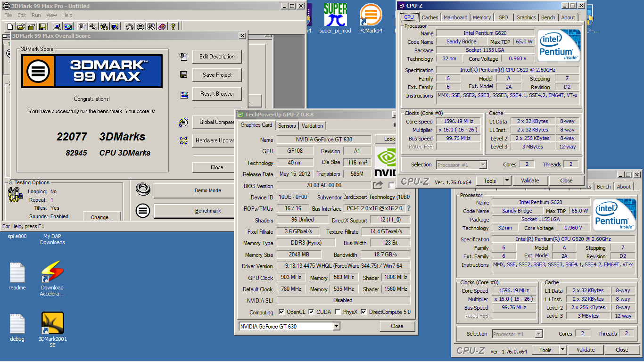
Task: Open the Run menu in 3DMark
Action: point(36,15)
